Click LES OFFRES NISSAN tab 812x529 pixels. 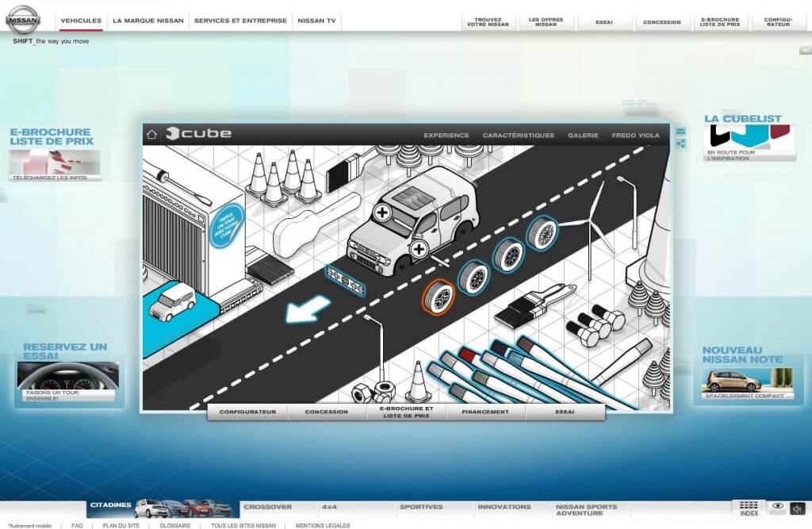pos(546,21)
